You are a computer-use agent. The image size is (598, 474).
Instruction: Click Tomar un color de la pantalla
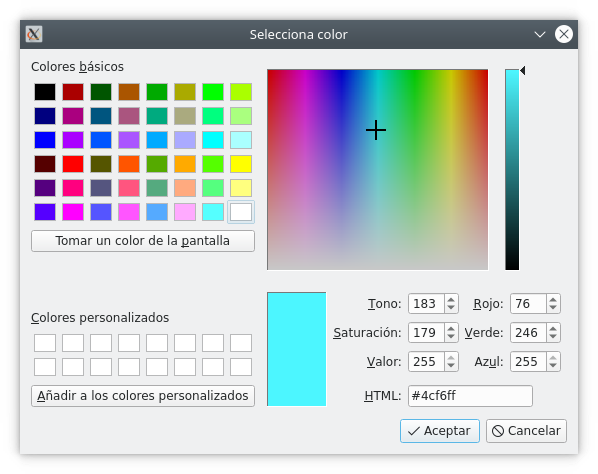[x=143, y=241]
